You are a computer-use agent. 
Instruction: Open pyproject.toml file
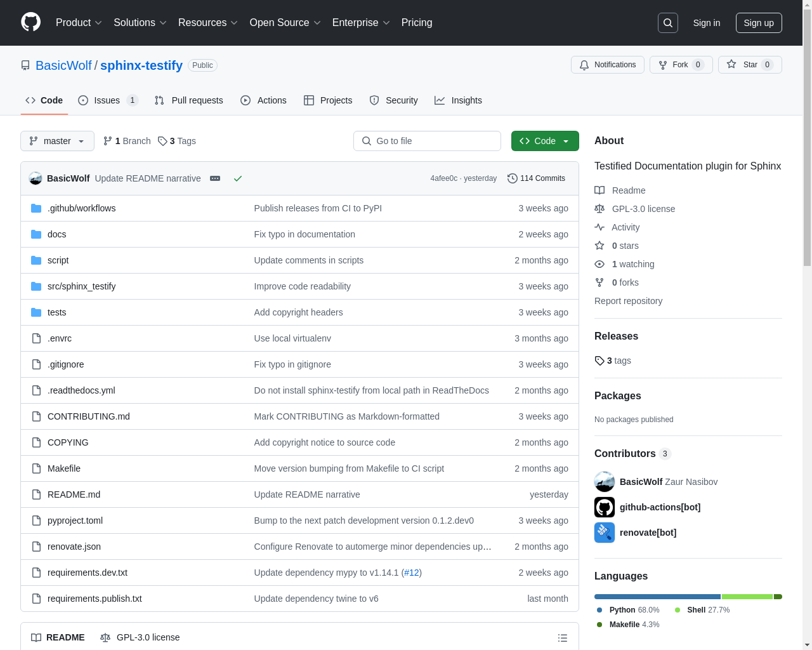(x=75, y=521)
